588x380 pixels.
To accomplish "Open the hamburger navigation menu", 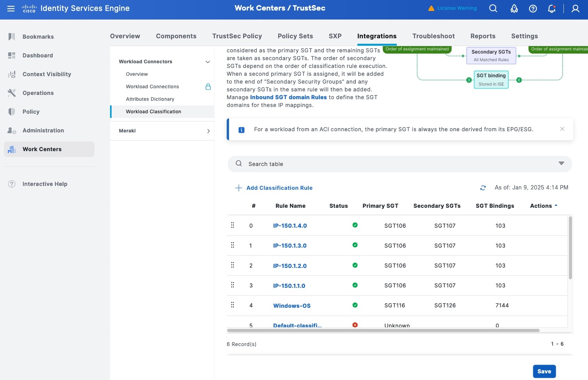I will pos(11,9).
